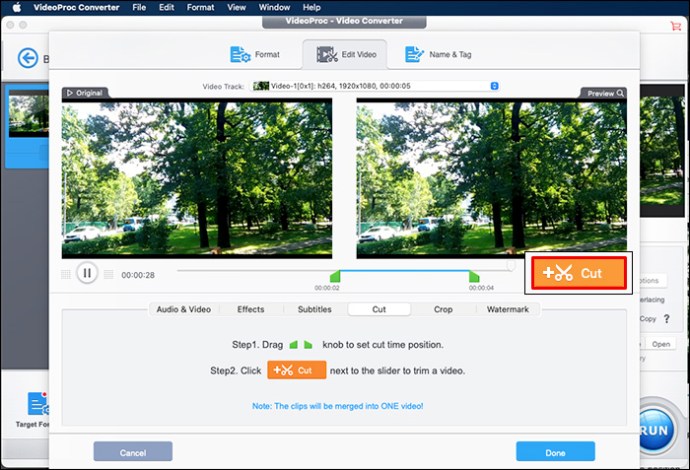This screenshot has width=690, height=470.
Task: Click the Apple menu icon
Action: point(17,7)
